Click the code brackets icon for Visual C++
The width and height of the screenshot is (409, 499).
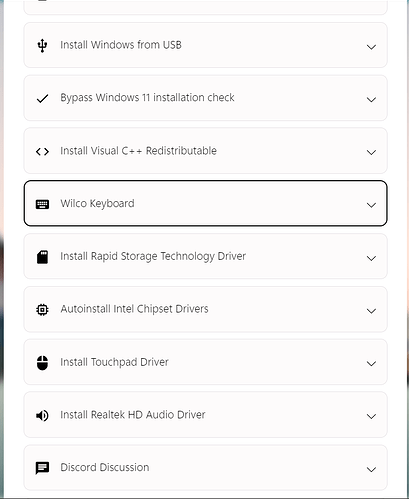42,152
